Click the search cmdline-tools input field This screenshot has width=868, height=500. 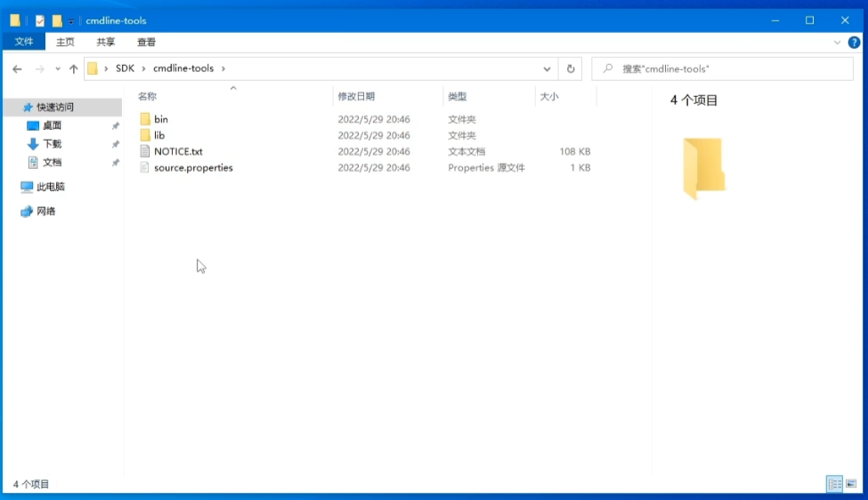click(722, 69)
